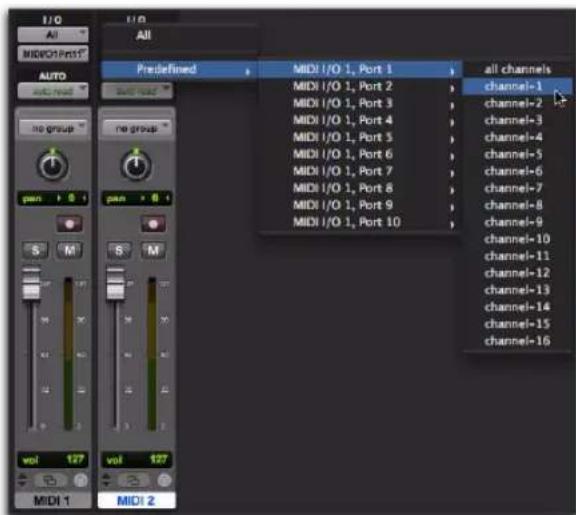Choose channel-15 in submenu

[518, 324]
